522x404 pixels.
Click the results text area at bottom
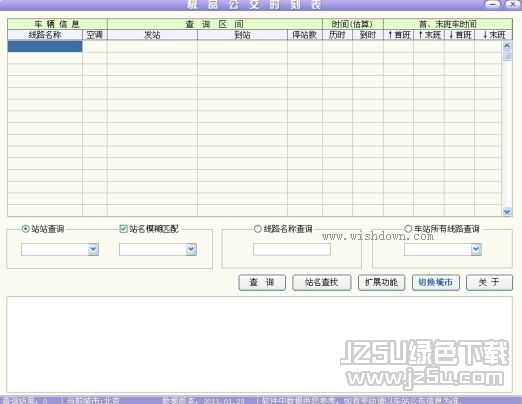[259, 344]
